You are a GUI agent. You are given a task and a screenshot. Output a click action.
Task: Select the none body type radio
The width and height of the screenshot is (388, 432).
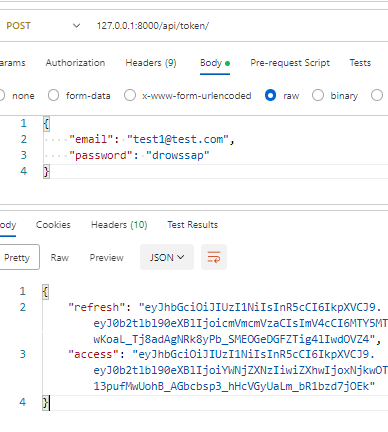click(x=1, y=96)
